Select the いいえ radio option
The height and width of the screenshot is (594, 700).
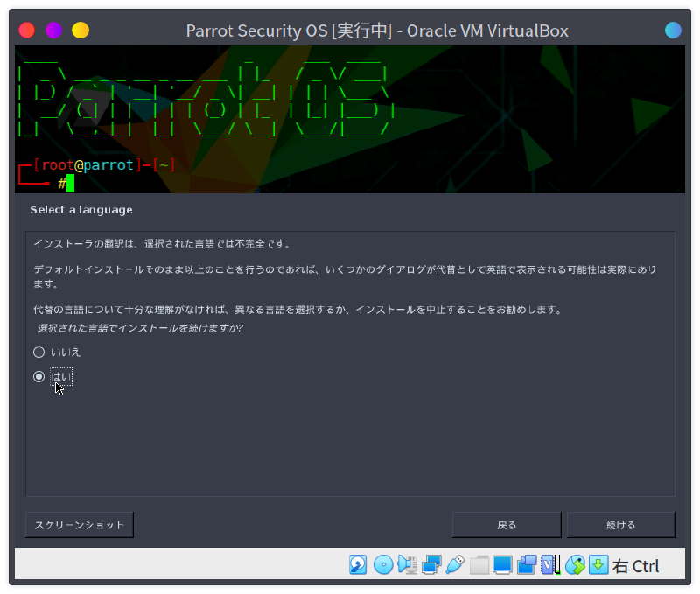coord(38,352)
